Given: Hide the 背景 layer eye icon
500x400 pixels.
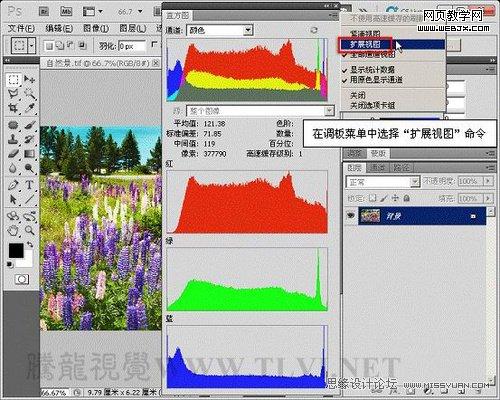Looking at the screenshot, I should coord(350,216).
